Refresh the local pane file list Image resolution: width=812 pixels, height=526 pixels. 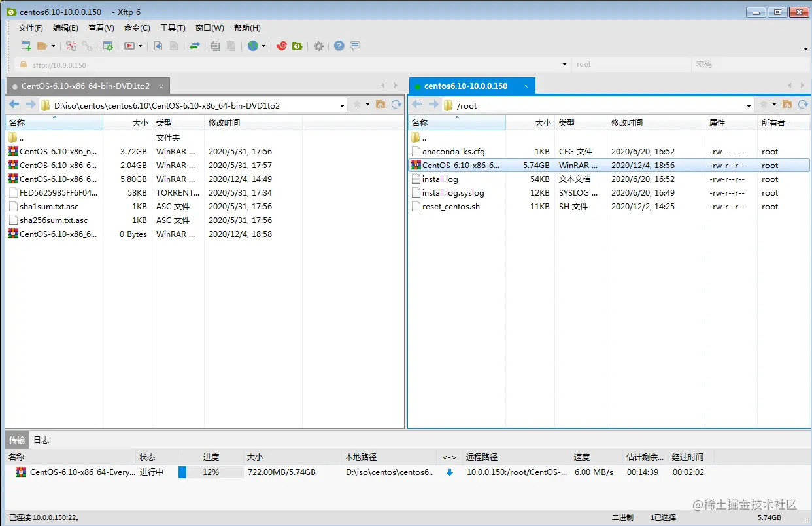click(x=396, y=105)
